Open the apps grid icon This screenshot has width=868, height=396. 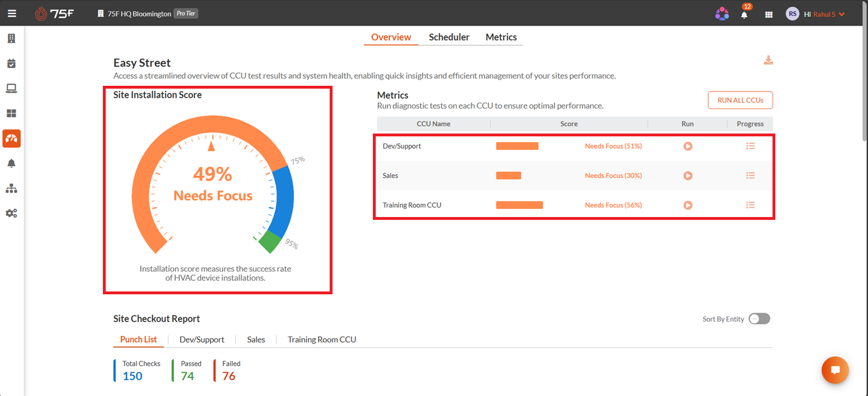coord(769,14)
